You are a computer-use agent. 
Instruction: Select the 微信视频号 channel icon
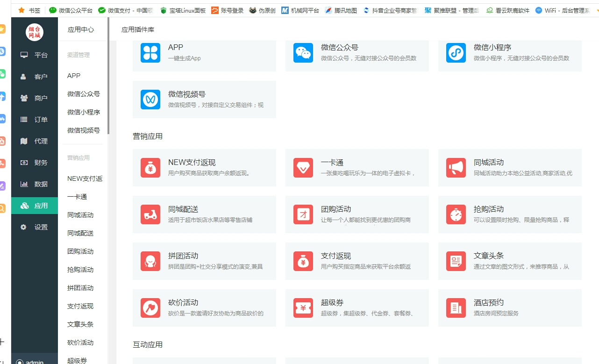150,100
